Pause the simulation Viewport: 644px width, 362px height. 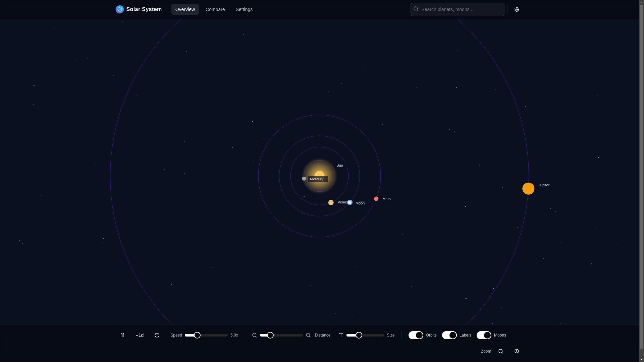(122, 335)
